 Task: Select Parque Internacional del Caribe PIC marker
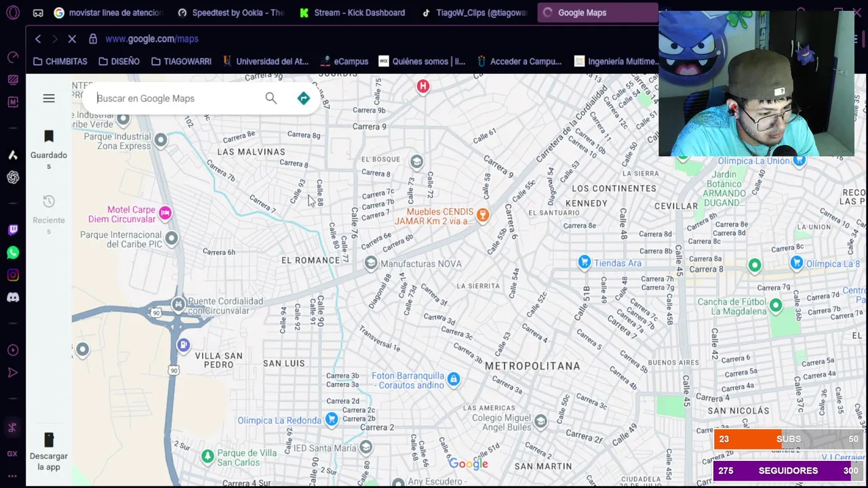tap(172, 238)
